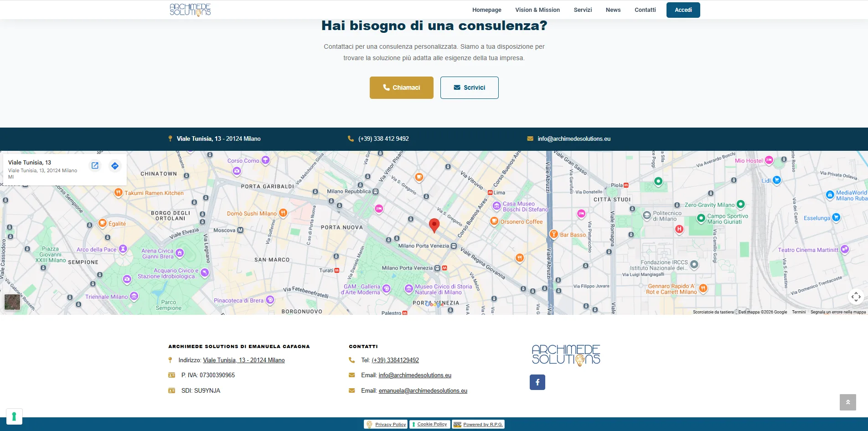
Task: Click Acquario Civico map marker
Action: [x=205, y=272]
